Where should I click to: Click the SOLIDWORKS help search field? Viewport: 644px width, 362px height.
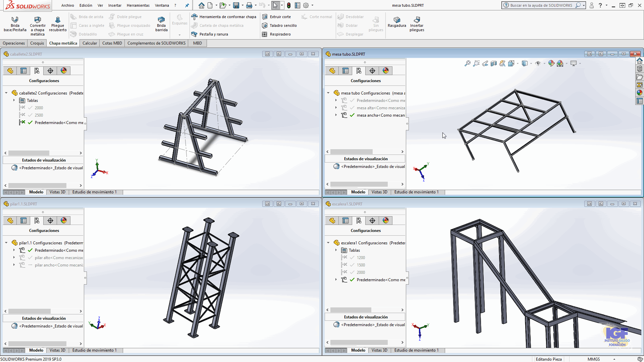(540, 5)
